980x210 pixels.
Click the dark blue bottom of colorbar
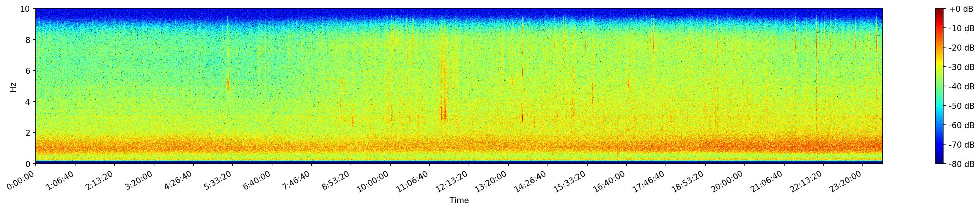coord(939,162)
